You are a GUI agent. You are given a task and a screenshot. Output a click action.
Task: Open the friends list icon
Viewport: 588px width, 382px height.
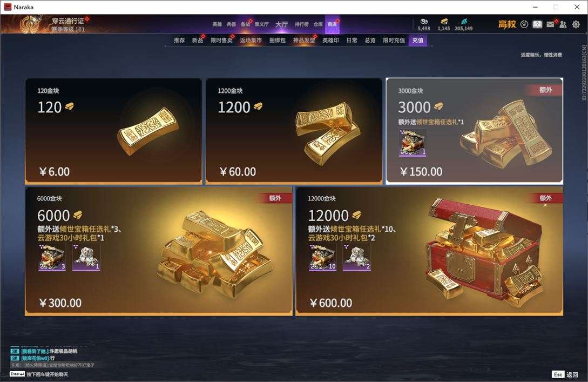point(563,25)
